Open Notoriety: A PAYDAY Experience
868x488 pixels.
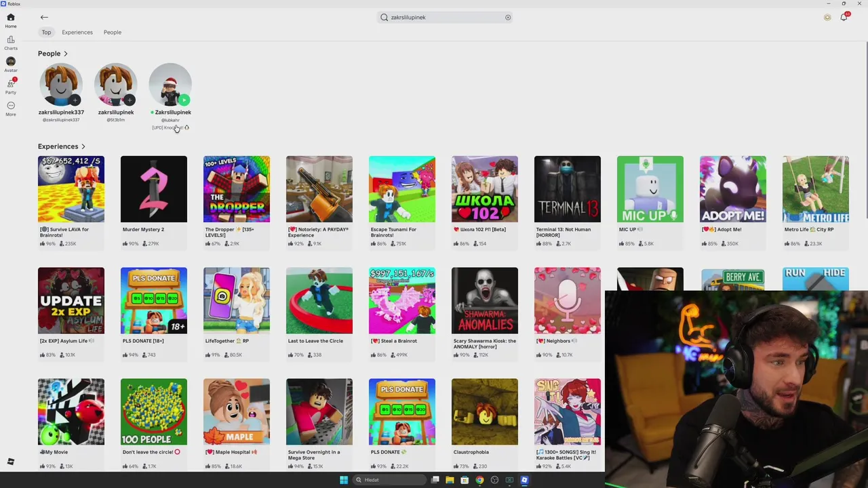(x=319, y=189)
